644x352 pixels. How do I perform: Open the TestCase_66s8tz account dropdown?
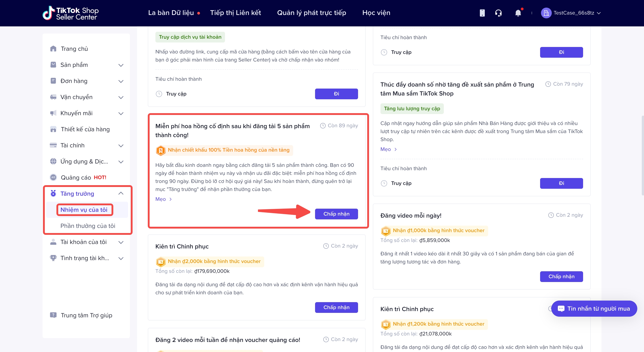(x=599, y=13)
